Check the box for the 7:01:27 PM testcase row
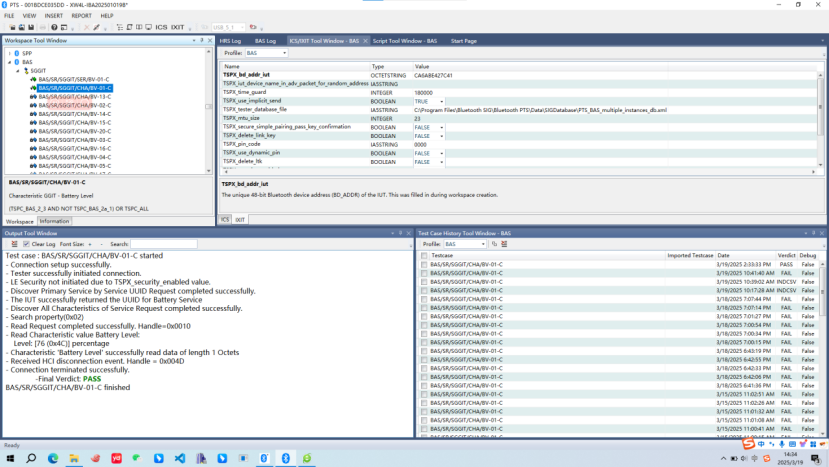Viewport: 829px width, 467px height. (424, 316)
